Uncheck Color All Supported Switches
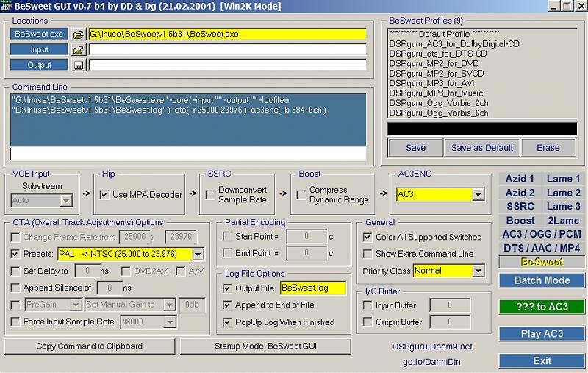 click(367, 238)
